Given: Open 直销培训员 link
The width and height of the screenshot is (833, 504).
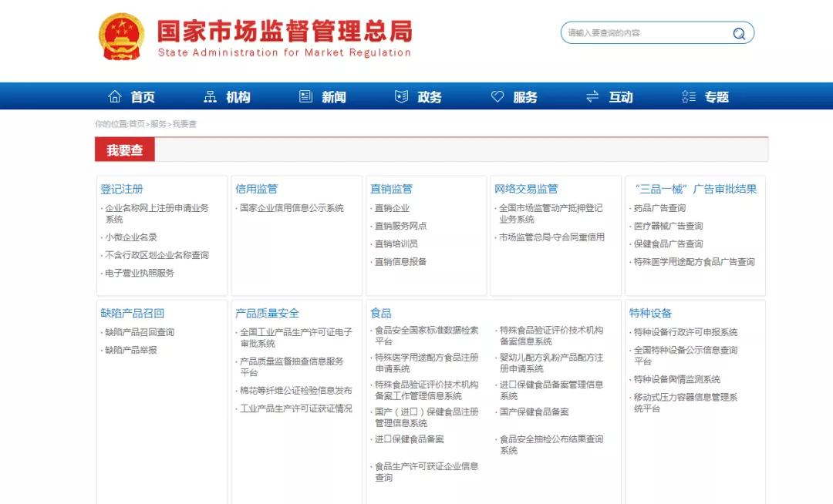Looking at the screenshot, I should point(396,244).
